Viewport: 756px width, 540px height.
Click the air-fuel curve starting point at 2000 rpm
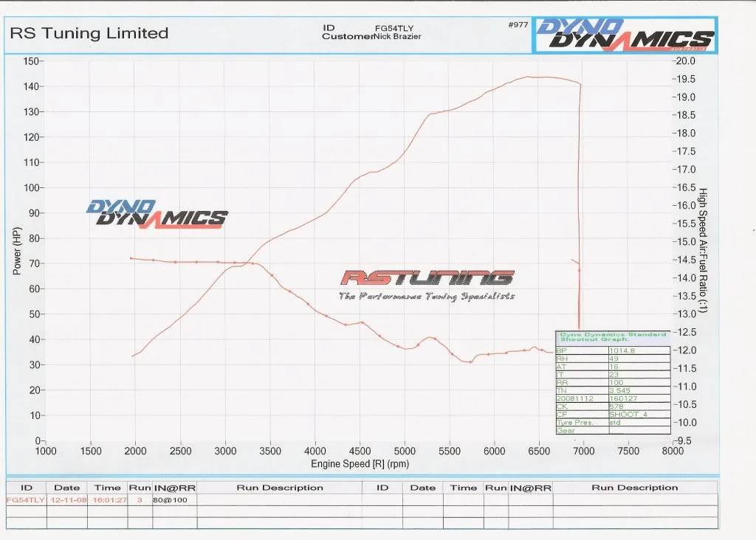(131, 258)
